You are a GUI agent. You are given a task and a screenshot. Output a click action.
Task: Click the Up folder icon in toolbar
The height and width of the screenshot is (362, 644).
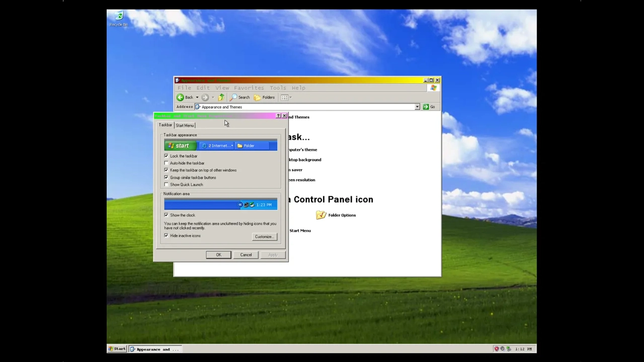click(221, 97)
